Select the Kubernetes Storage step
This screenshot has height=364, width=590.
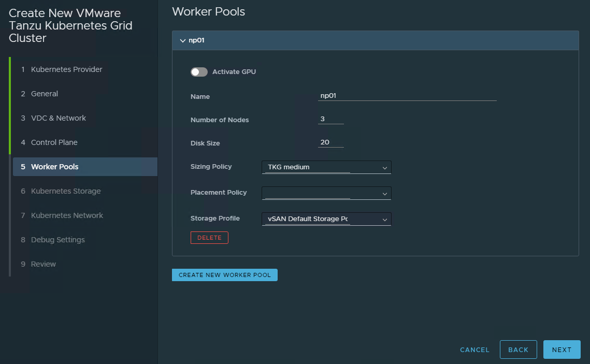[66, 191]
